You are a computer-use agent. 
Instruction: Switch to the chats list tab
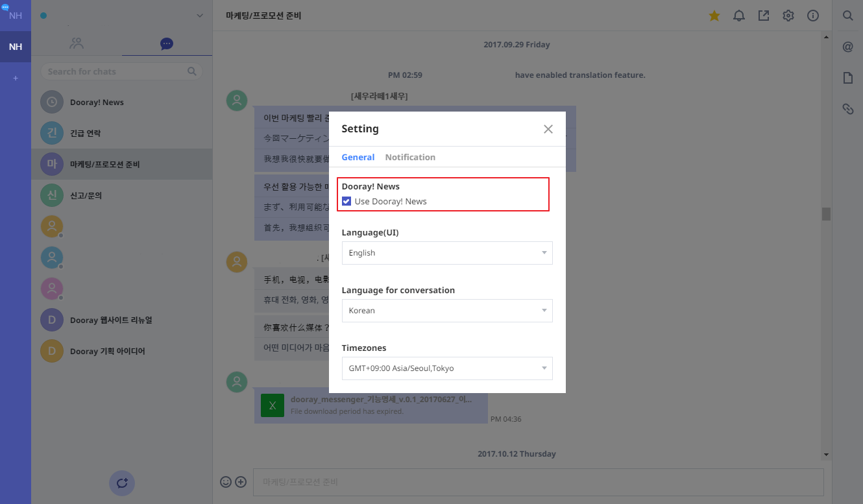click(167, 43)
